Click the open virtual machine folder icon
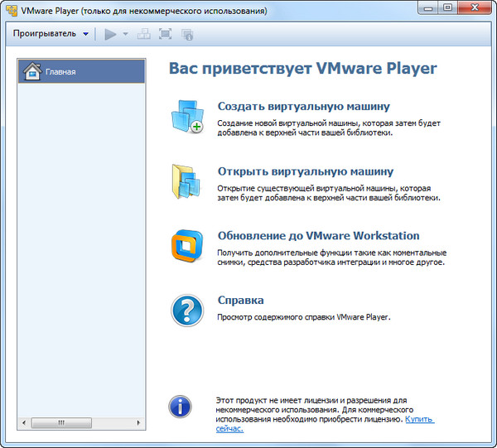This screenshot has height=448, width=497. click(186, 181)
